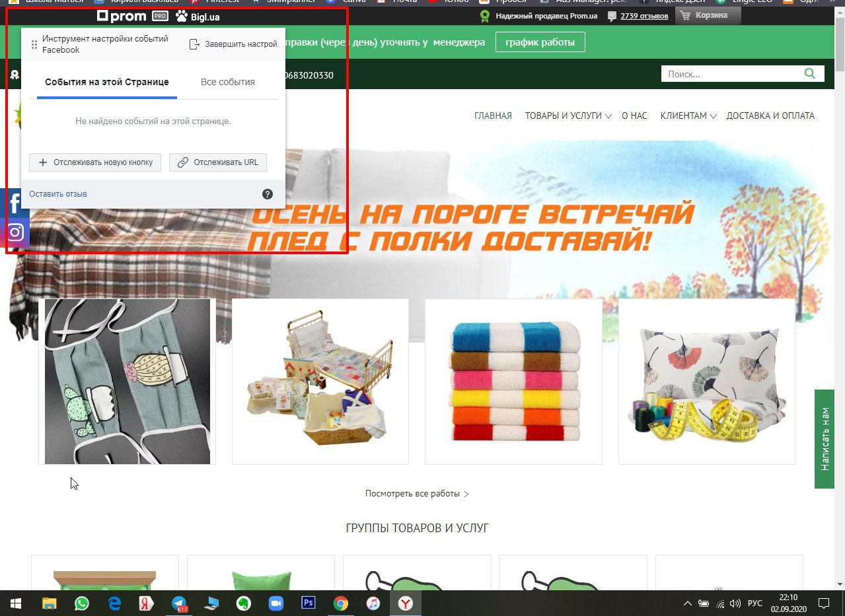This screenshot has height=616, width=845.
Task: Open Microsoft Edge from taskbar
Action: pos(114,603)
